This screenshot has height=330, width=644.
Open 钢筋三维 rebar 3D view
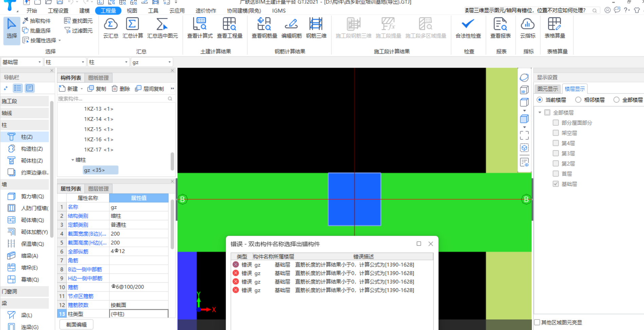coord(316,28)
